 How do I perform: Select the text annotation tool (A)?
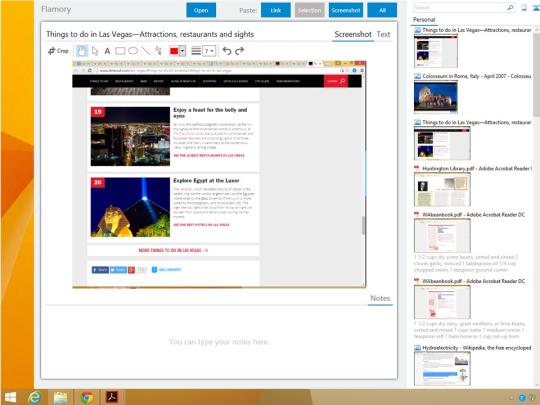(x=107, y=51)
